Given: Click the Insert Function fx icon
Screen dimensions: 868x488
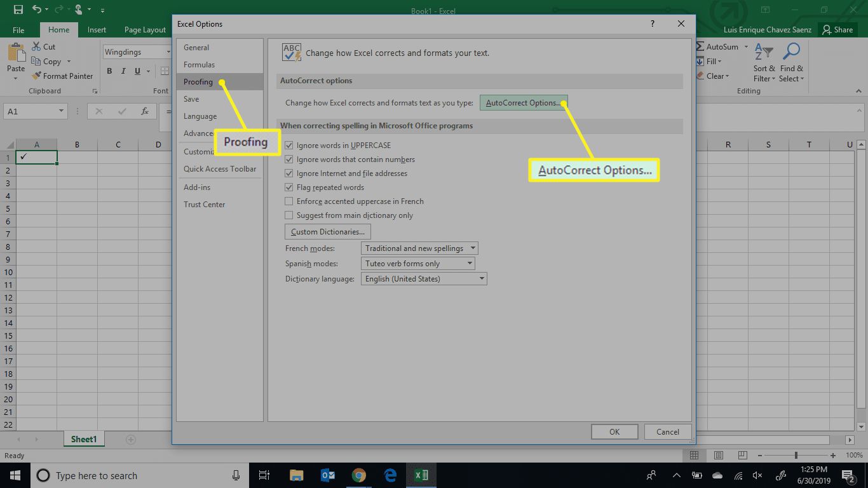Looking at the screenshot, I should click(145, 111).
